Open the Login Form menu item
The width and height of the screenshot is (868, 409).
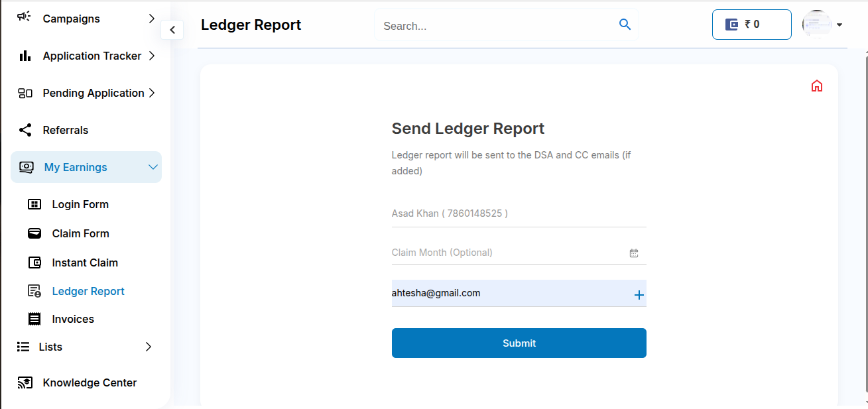click(x=80, y=204)
